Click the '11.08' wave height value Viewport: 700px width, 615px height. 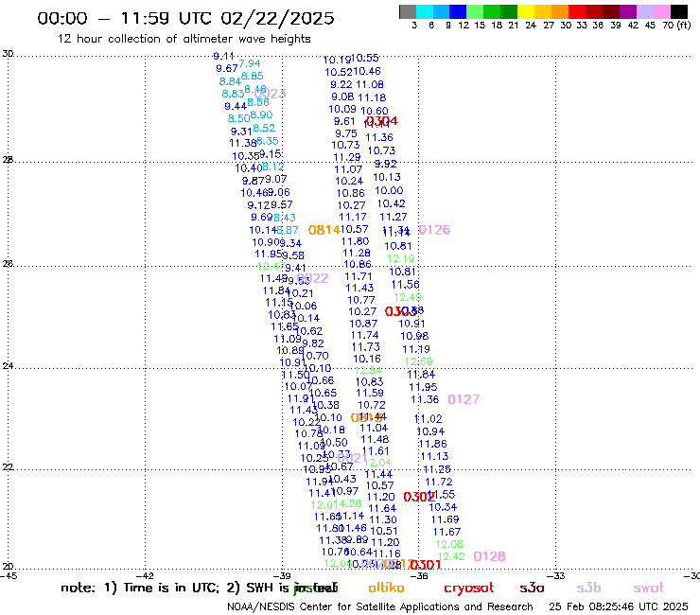point(370,84)
